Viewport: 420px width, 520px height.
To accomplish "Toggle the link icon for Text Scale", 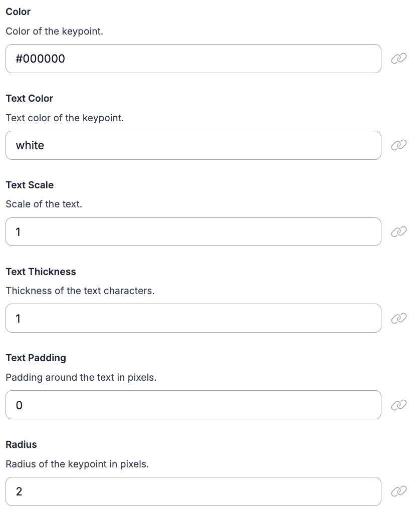I will pos(398,231).
